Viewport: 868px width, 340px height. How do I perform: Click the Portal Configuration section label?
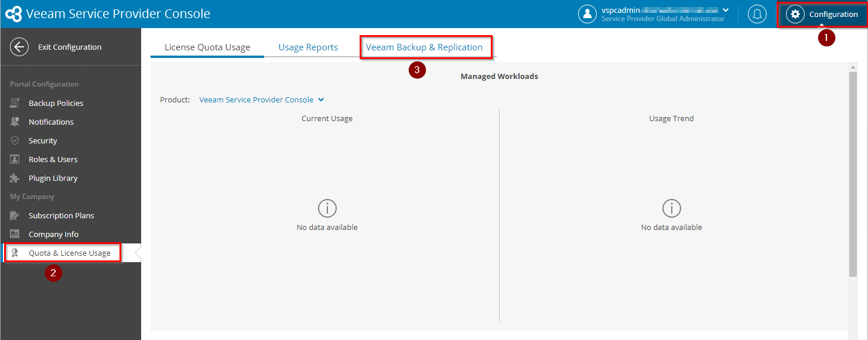(x=45, y=84)
